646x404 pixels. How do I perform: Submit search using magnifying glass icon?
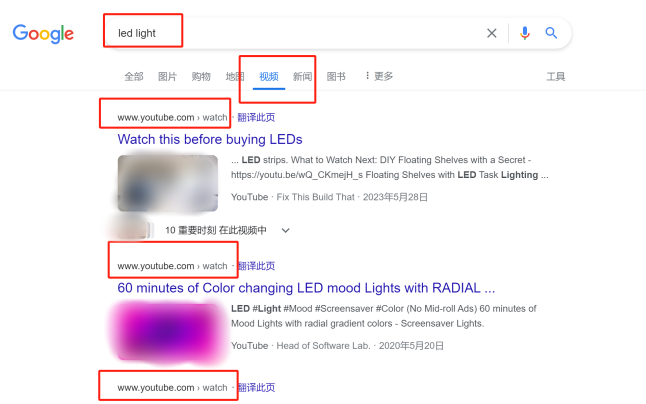coord(551,33)
